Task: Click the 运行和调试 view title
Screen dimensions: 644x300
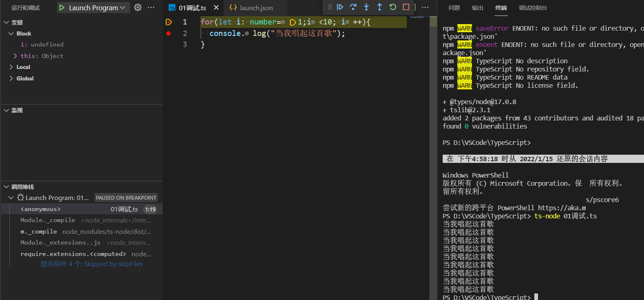Action: coord(25,8)
